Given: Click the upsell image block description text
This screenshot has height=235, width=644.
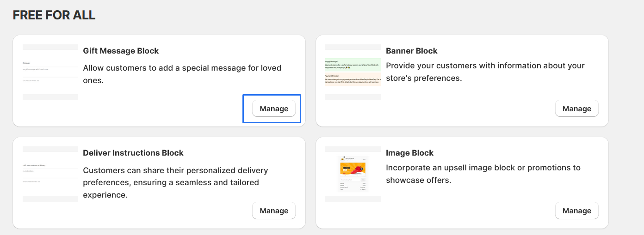Looking at the screenshot, I should point(483,174).
